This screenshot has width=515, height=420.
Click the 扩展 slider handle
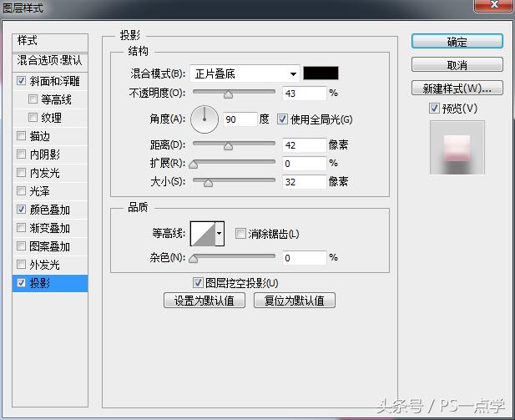[x=194, y=164]
